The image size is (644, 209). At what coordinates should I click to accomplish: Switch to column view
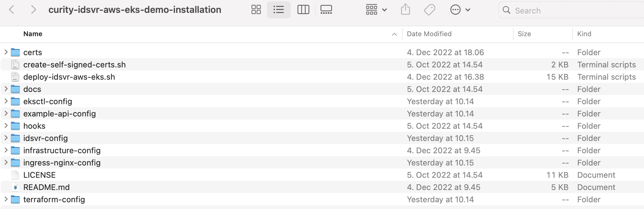pyautogui.click(x=303, y=10)
